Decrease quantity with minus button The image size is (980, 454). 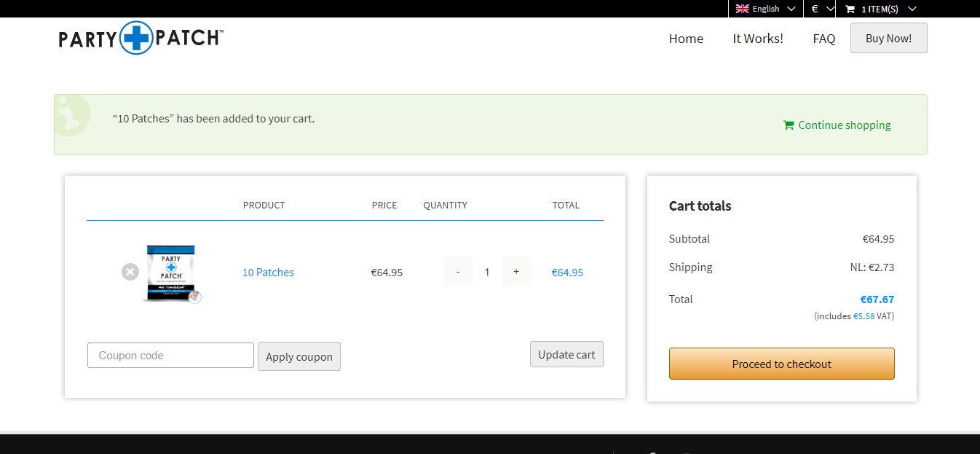(x=458, y=272)
